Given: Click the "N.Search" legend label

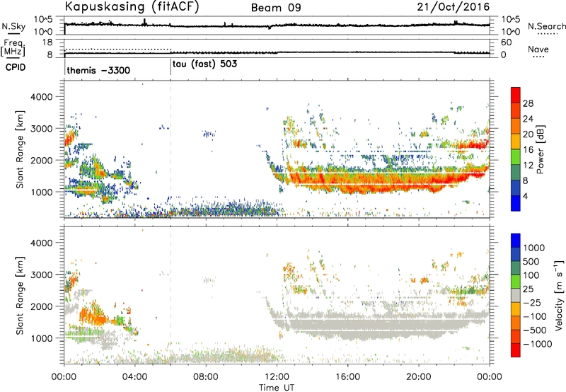Looking at the screenshot, I should coord(547,26).
